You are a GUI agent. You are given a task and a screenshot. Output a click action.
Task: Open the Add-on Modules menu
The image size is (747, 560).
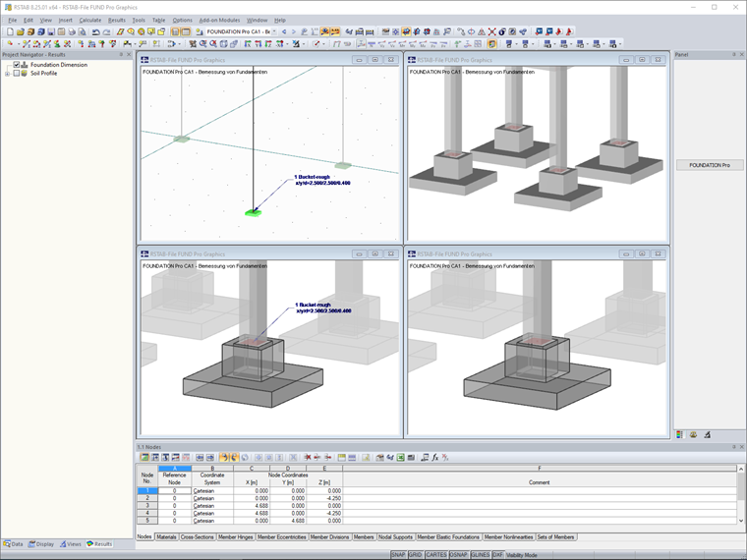[x=218, y=20]
